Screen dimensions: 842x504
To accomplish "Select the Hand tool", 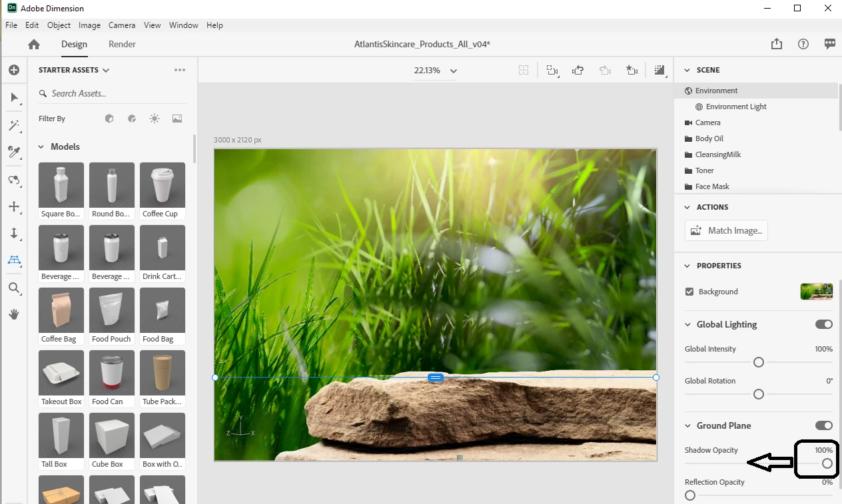I will 14,314.
